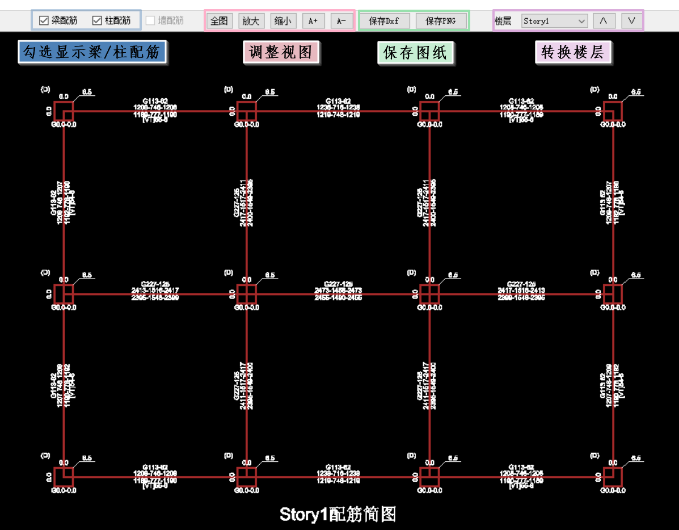Click the pink 调整视图 label

282,53
